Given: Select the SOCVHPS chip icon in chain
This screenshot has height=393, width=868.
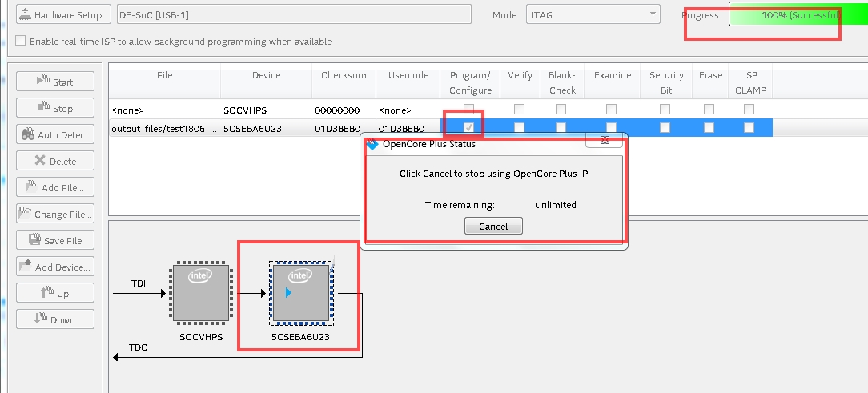Looking at the screenshot, I should [200, 293].
